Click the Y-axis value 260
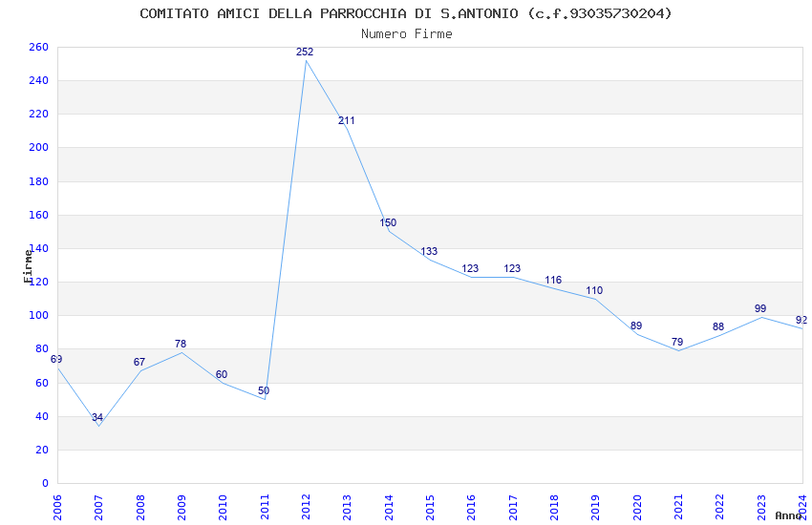 [38, 47]
